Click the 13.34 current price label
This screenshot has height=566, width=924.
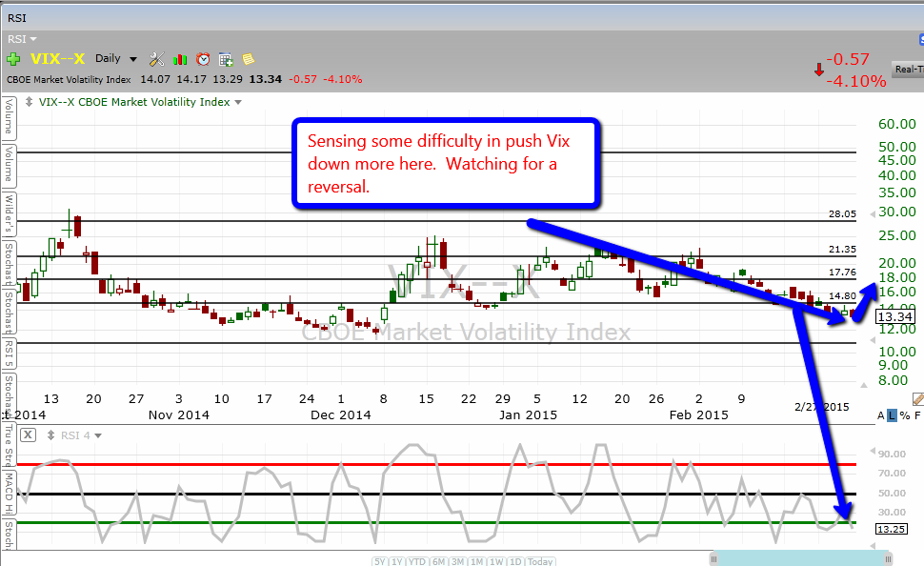tap(894, 316)
